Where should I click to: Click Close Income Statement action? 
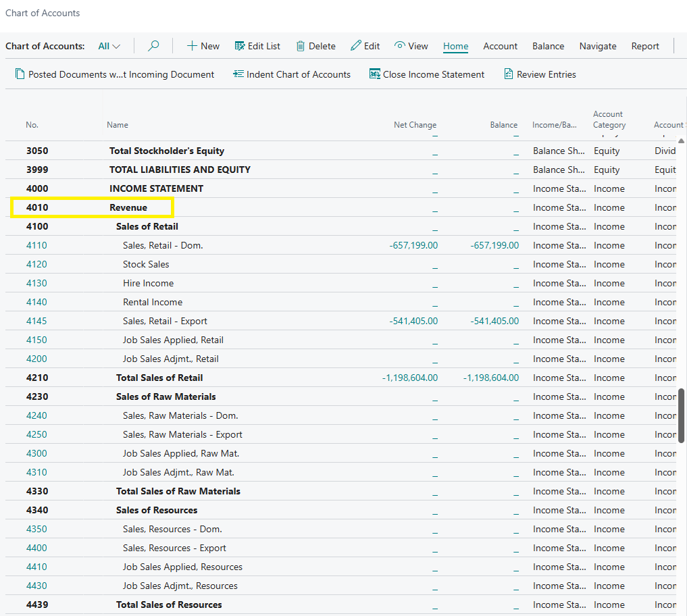(x=426, y=74)
